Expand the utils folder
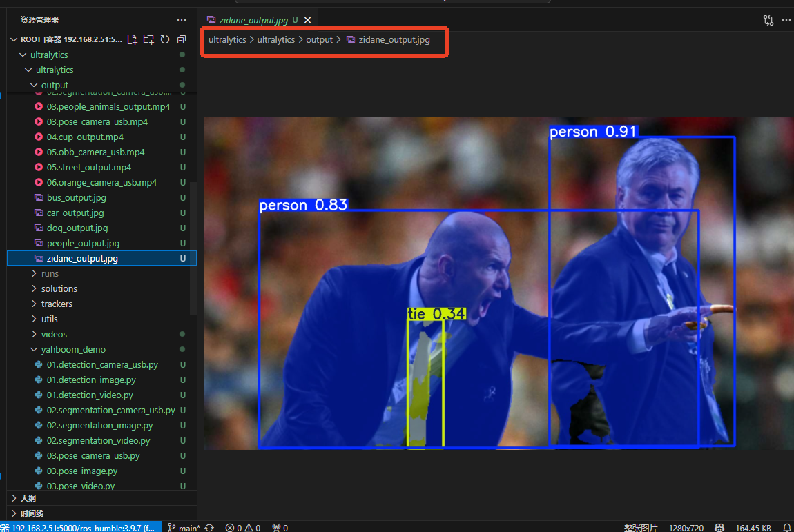 click(x=34, y=319)
